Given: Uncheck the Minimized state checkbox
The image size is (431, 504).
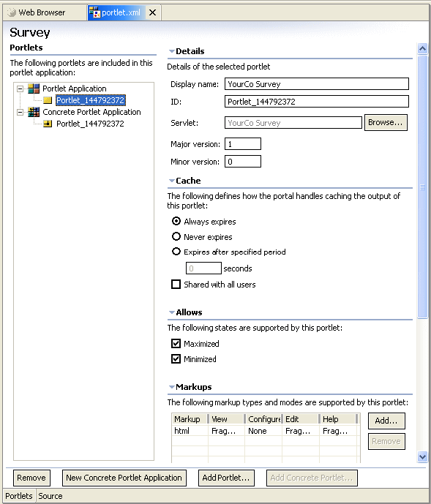Looking at the screenshot, I should [176, 358].
